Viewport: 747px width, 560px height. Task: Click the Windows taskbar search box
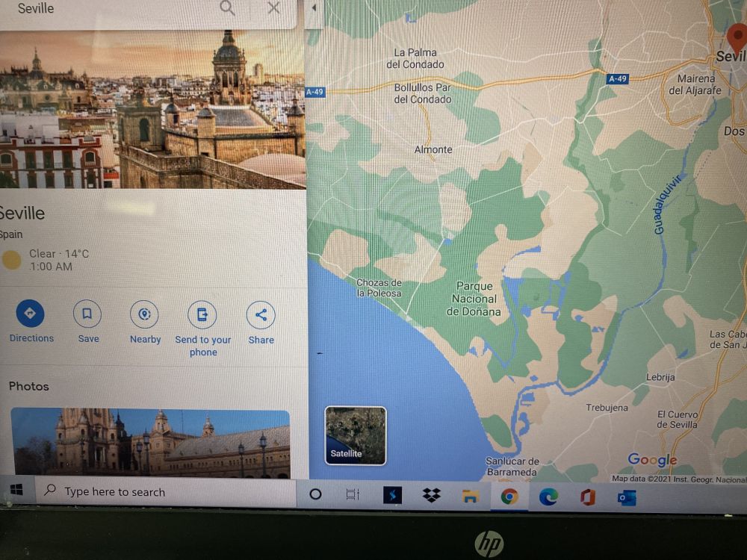165,491
